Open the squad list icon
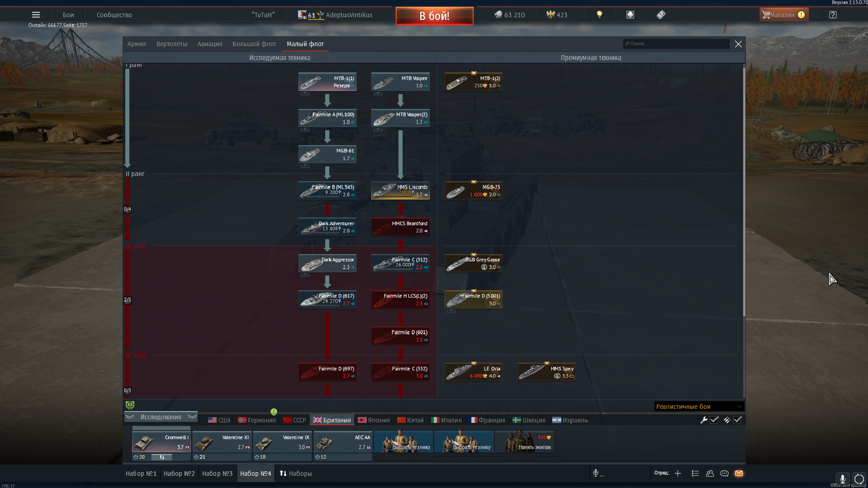Image resolution: width=868 pixels, height=488 pixels. 695,473
